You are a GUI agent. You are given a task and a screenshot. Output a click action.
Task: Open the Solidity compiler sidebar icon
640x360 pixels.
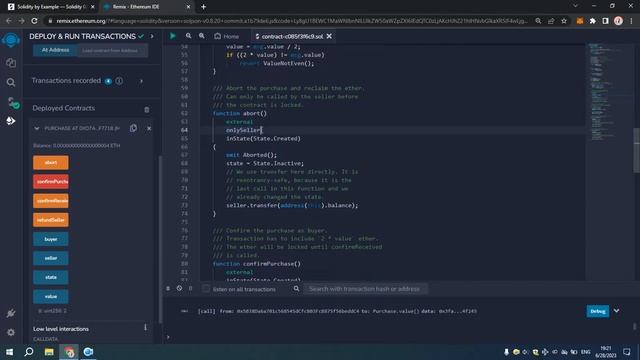12,102
